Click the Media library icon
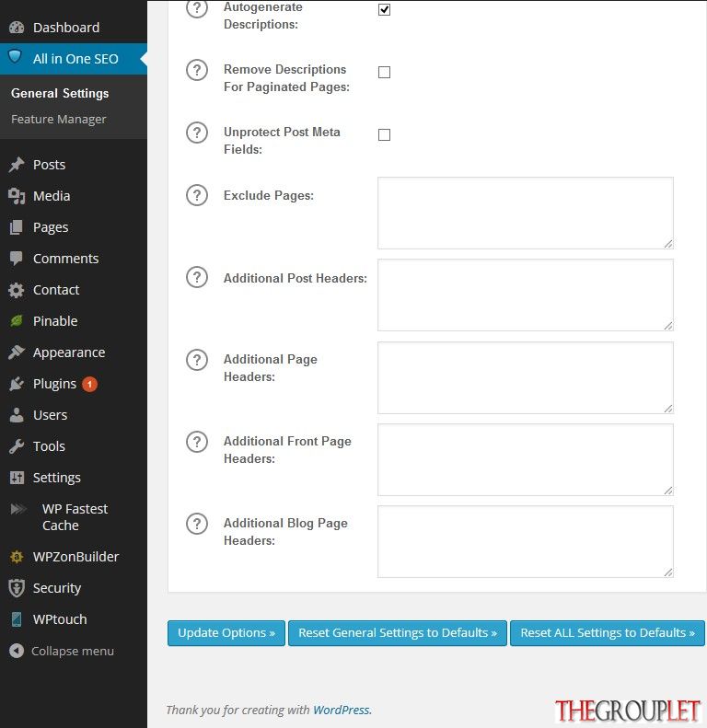 17,196
